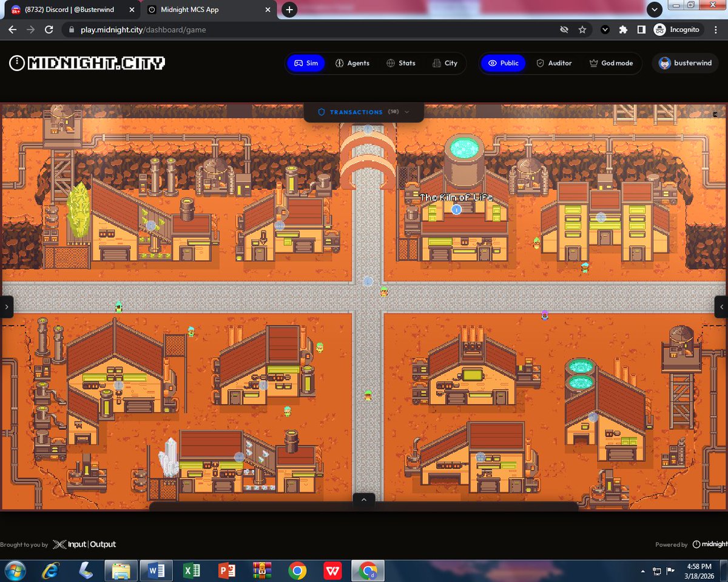
Task: Reload the current page
Action: 49,29
